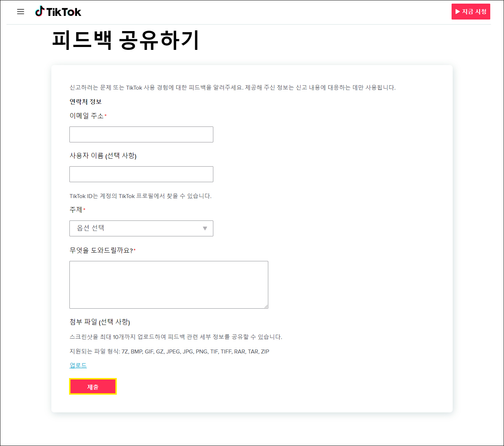This screenshot has width=504, height=446.
Task: Click the 업로드 link
Action: 78,365
